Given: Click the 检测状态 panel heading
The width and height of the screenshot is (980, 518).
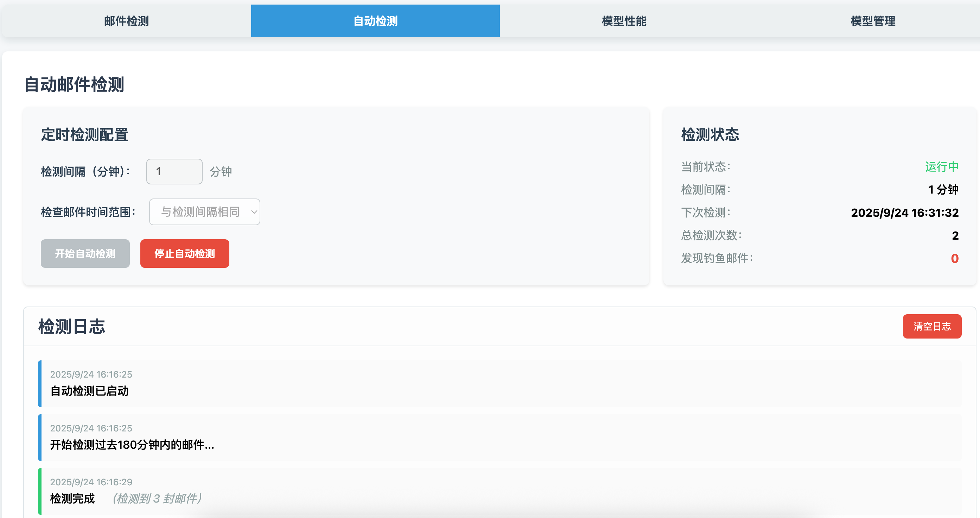Looking at the screenshot, I should [710, 135].
